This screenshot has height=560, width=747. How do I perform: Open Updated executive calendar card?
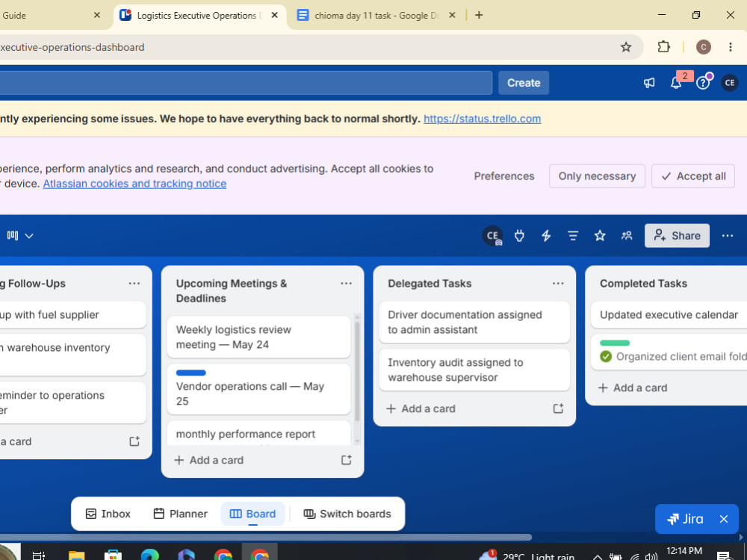pyautogui.click(x=669, y=315)
